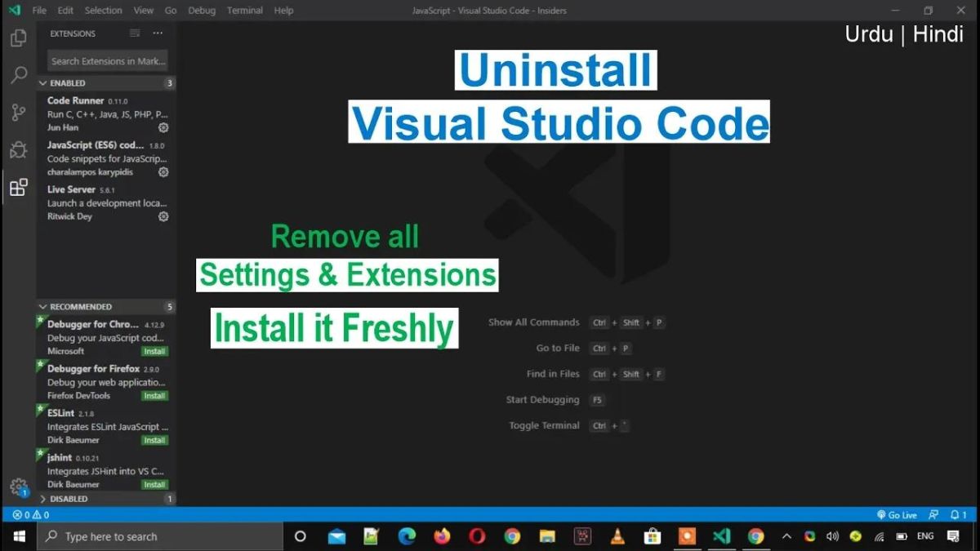Click the Clear Extensions list icon
The height and width of the screenshot is (551, 980).
click(135, 33)
